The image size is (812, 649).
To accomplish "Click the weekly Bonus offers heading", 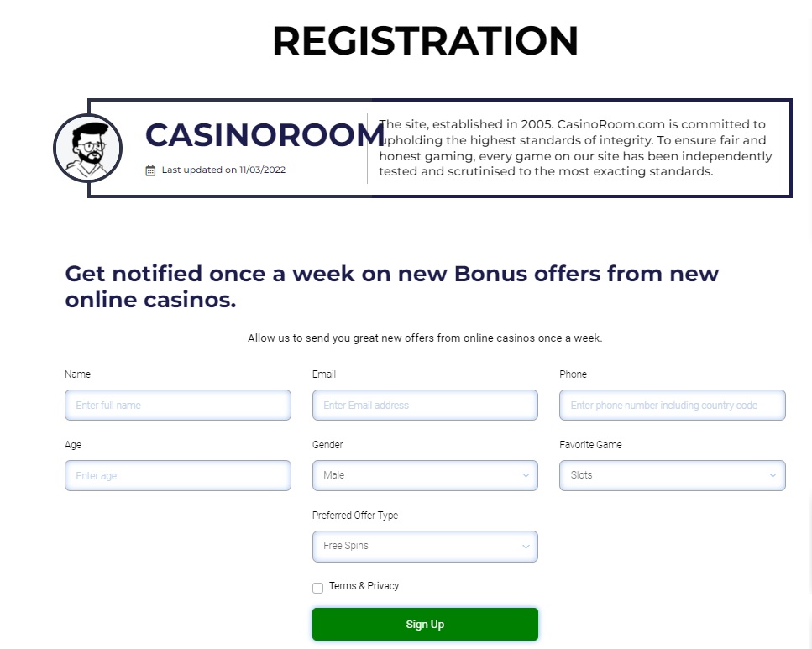I will click(392, 286).
